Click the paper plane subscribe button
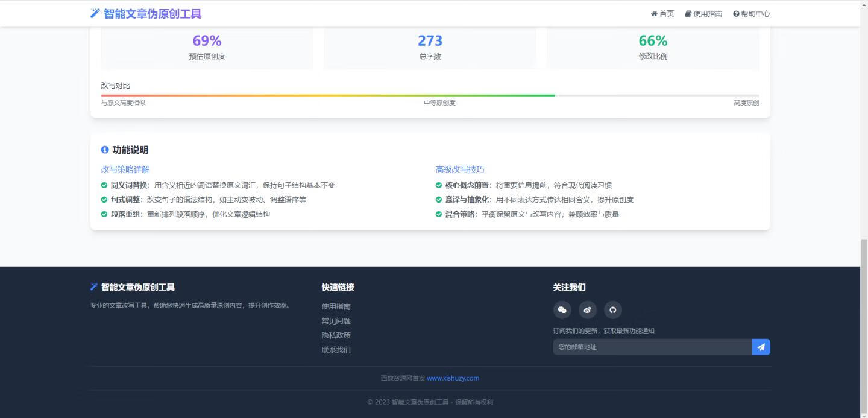 coord(761,347)
